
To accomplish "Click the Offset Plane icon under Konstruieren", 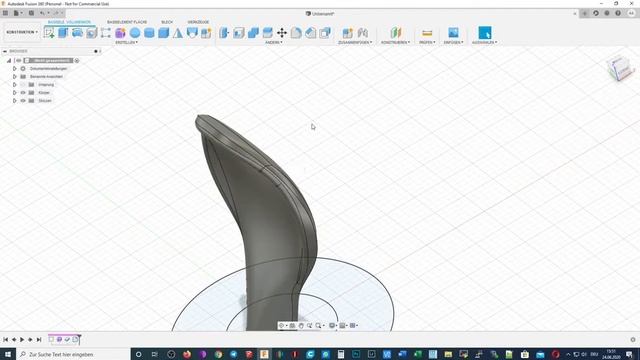I will (396, 33).
